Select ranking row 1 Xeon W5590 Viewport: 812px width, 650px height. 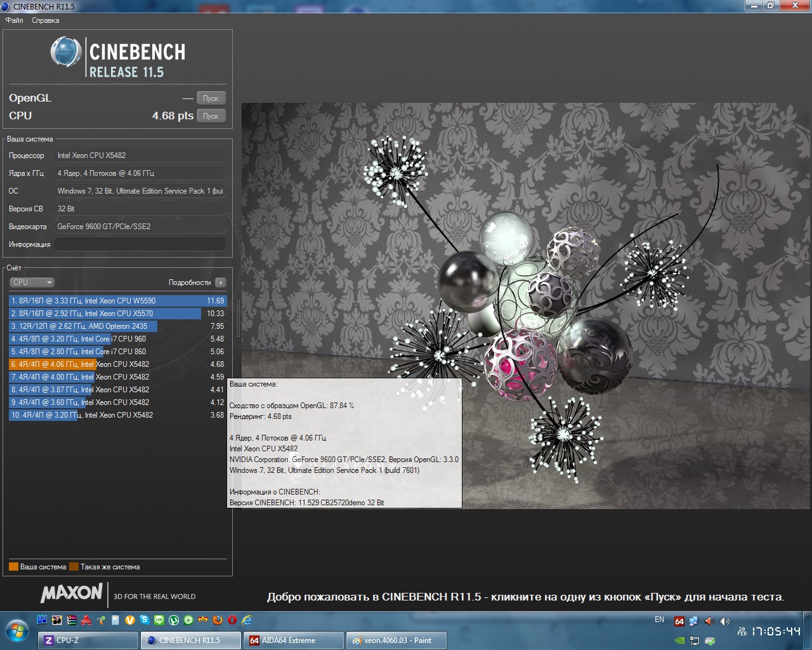point(117,301)
